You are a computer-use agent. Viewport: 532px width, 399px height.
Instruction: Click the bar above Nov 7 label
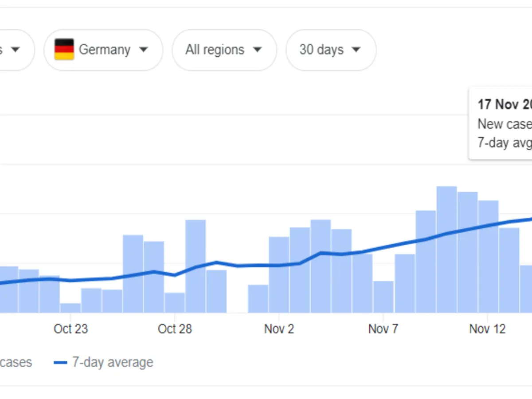383,297
